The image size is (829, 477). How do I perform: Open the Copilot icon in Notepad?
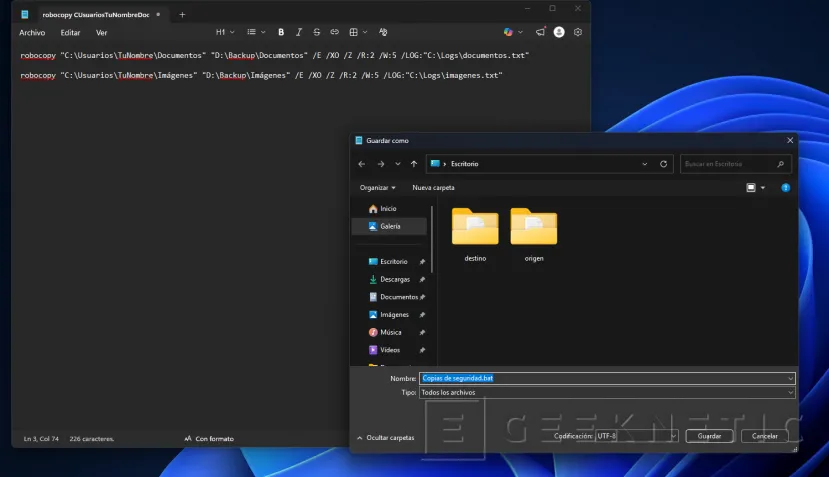[508, 32]
